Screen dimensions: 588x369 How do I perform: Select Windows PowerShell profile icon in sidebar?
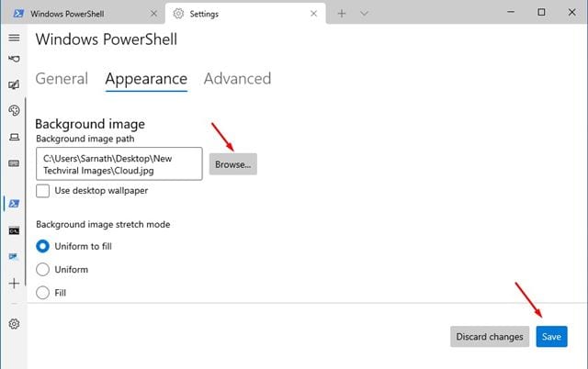[x=15, y=204]
